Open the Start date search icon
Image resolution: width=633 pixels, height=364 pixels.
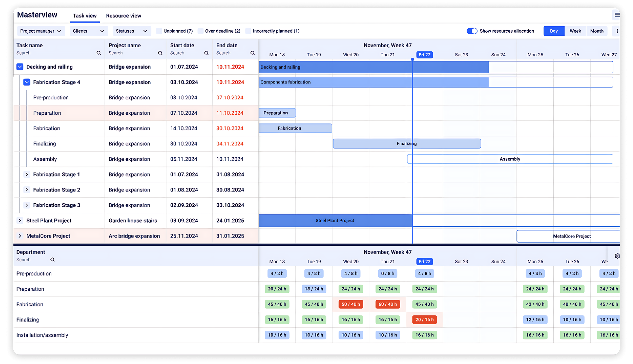pyautogui.click(x=206, y=53)
